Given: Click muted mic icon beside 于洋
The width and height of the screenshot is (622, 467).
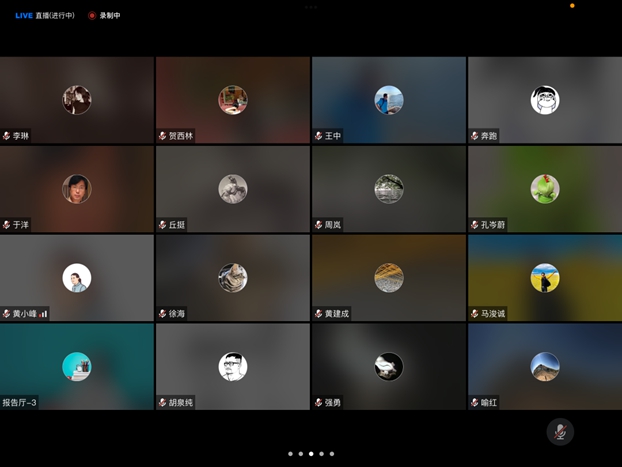Looking at the screenshot, I should coord(6,225).
